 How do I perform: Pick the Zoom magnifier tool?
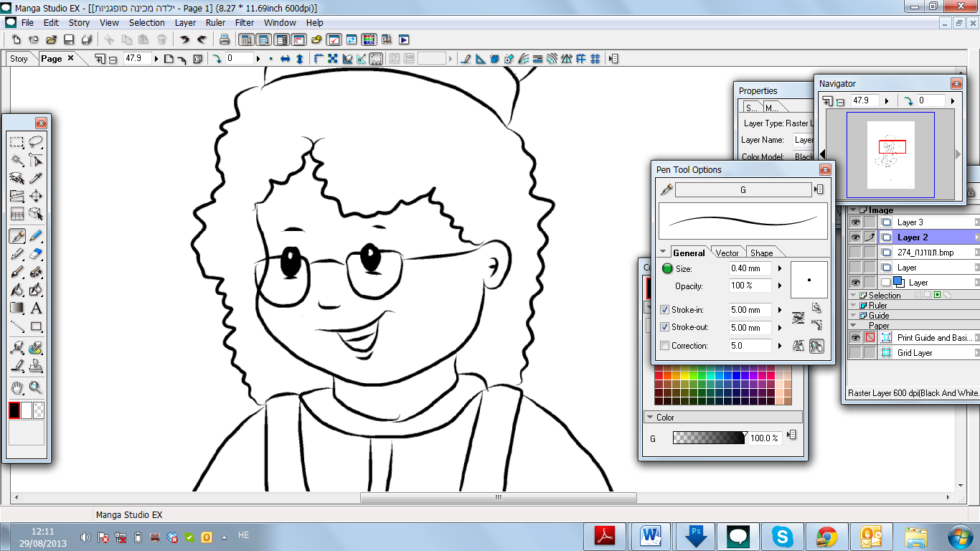tap(36, 388)
